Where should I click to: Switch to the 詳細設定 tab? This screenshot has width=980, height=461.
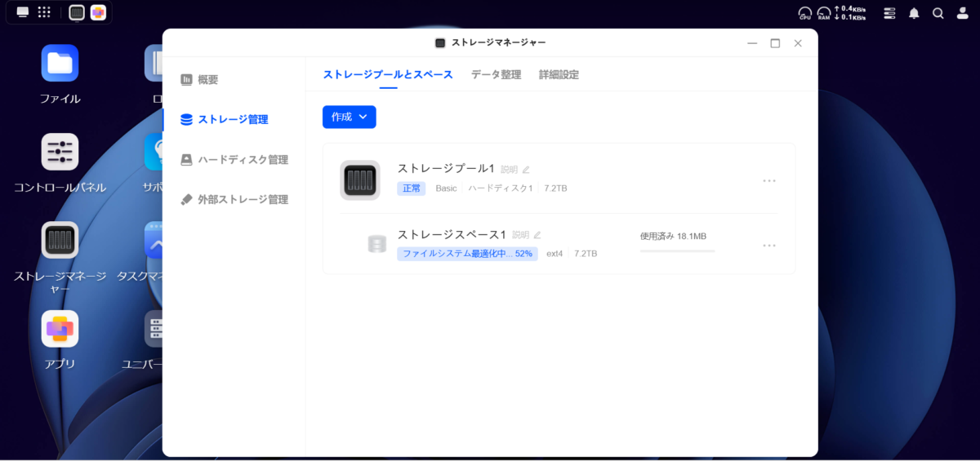point(559,74)
